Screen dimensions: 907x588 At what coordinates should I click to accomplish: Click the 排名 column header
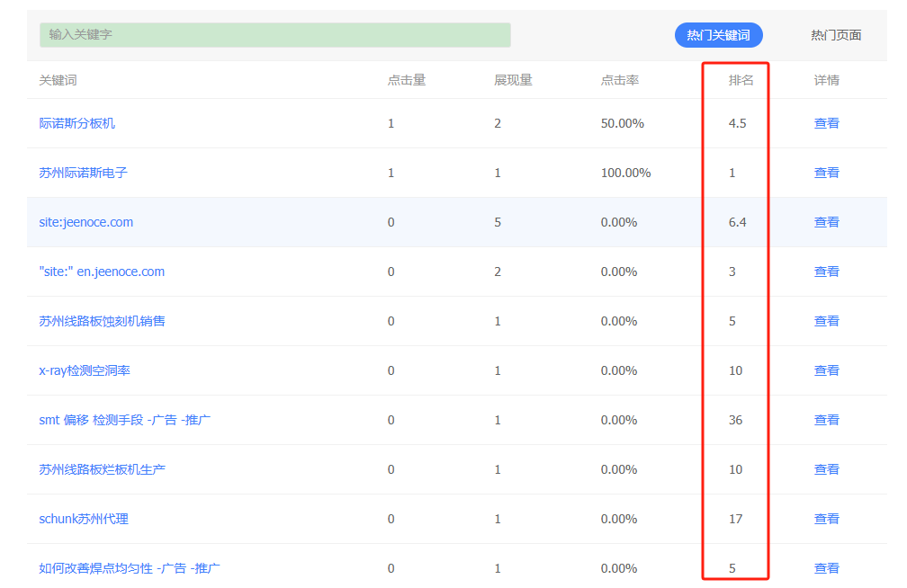coord(741,80)
